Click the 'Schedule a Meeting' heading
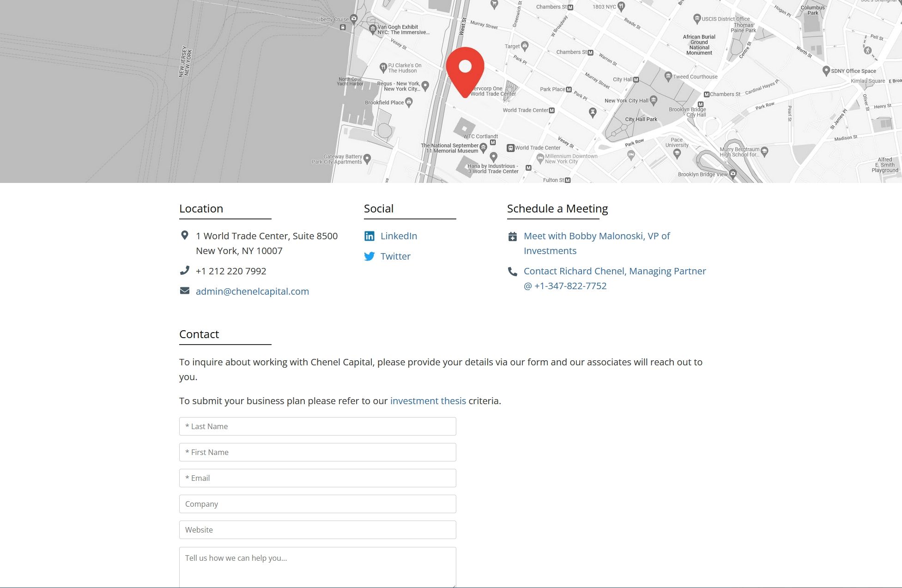The height and width of the screenshot is (588, 902). (557, 209)
